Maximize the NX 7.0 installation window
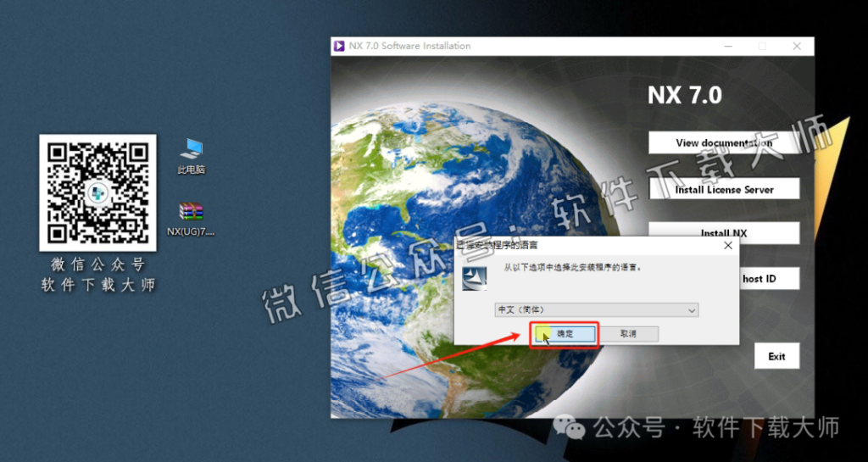The image size is (868, 462). (x=761, y=46)
